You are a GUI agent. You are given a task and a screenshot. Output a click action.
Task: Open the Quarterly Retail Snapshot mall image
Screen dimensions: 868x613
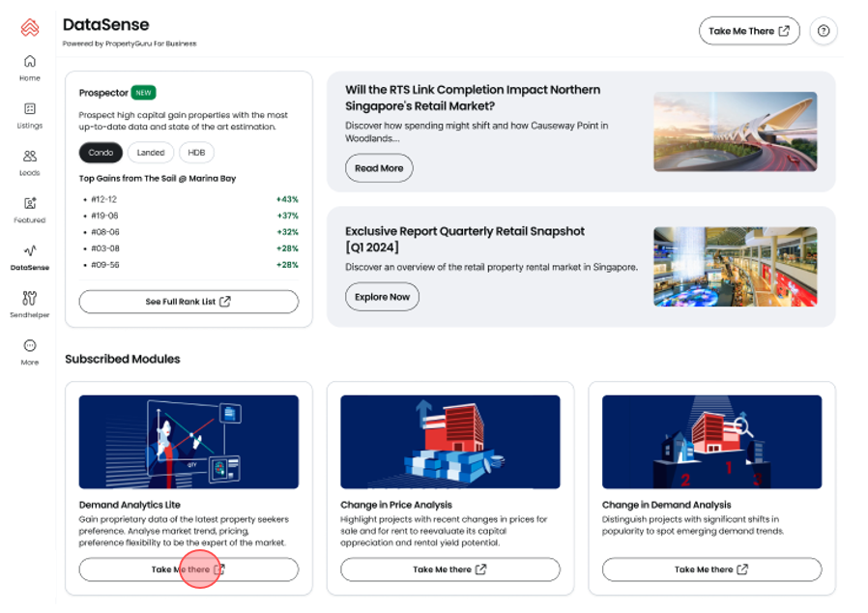pyautogui.click(x=736, y=266)
